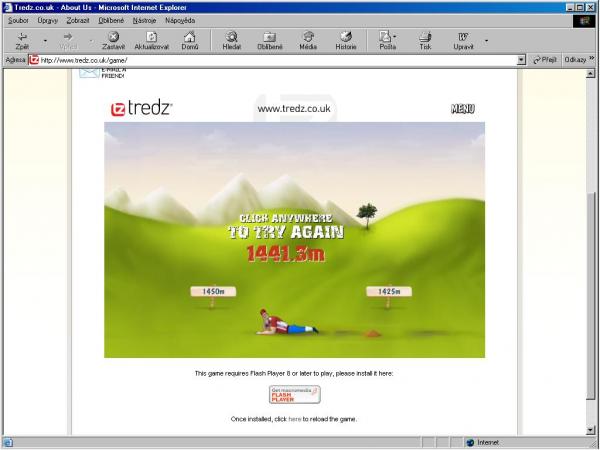Open the Oblíbené favorites icon
The width and height of the screenshot is (600, 450).
[x=269, y=37]
